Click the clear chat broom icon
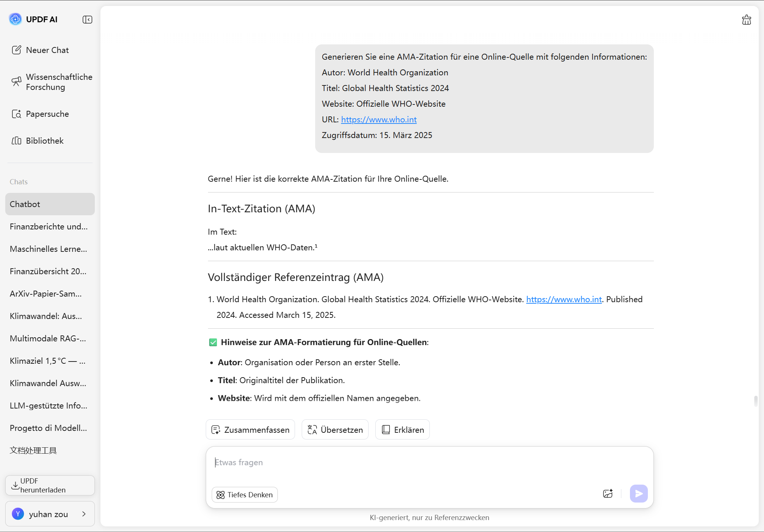 tap(746, 20)
